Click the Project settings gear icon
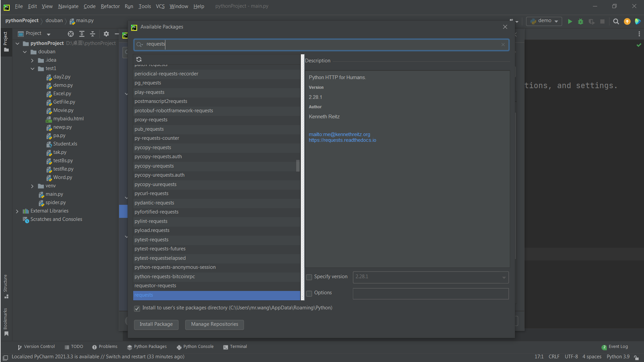The image size is (644, 362). [106, 34]
